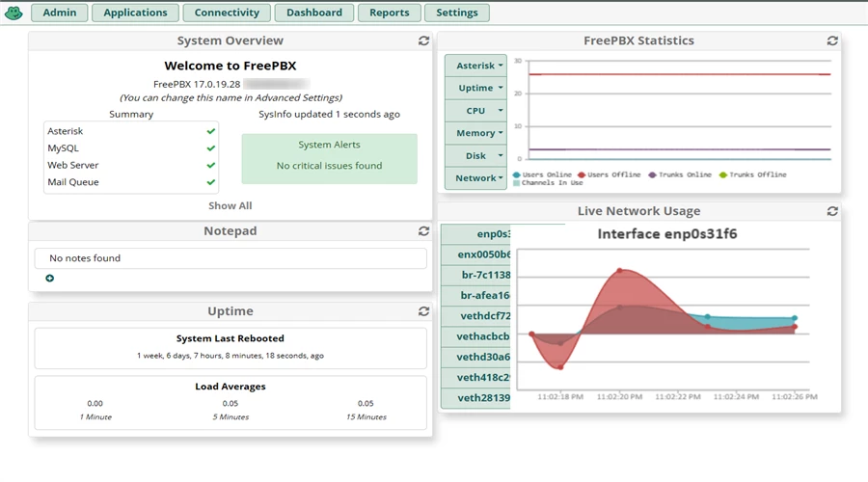Click the 11:02:20 PM chart axis label

point(619,397)
